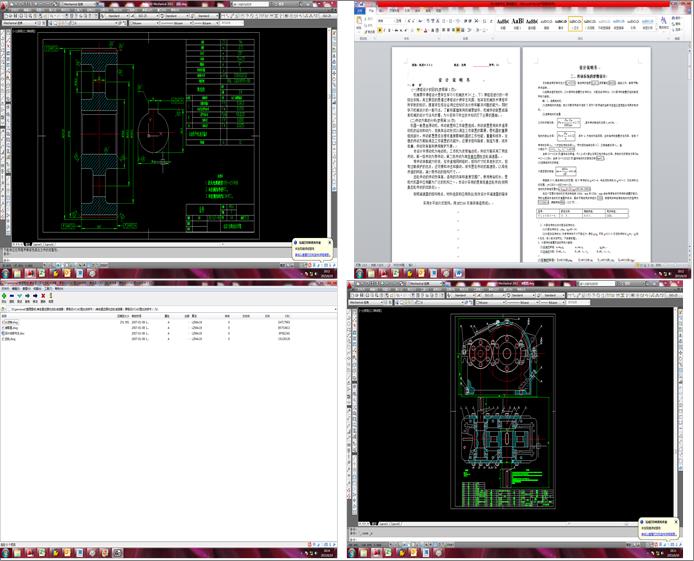Toggle Underline formatting in Word ribbon
This screenshot has width=694, height=561.
click(x=390, y=30)
